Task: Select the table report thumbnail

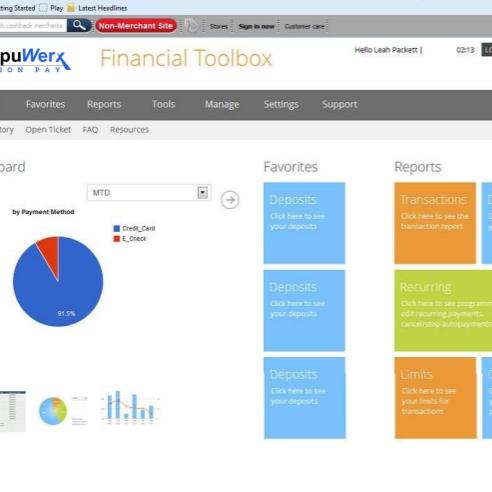Action: click(x=13, y=411)
